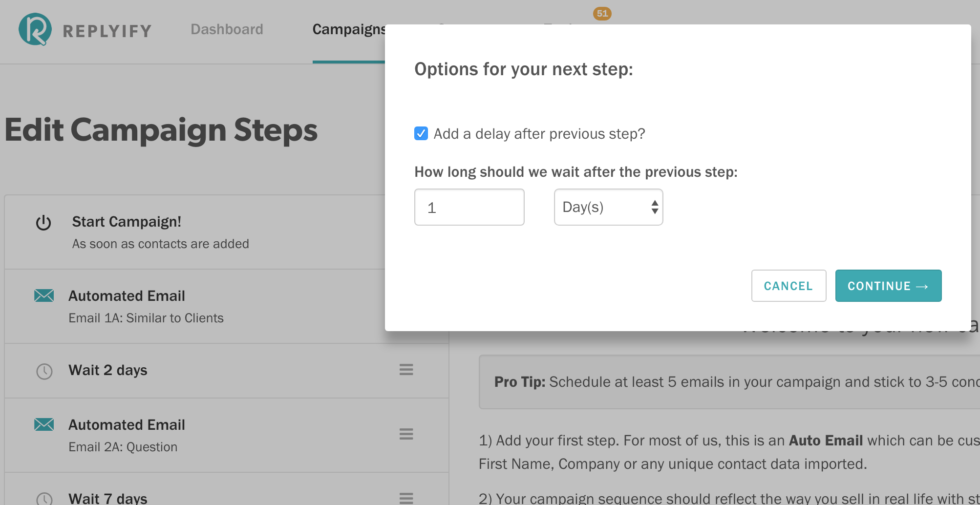
Task: Open the Automated Email 1A: Similar to Clients step
Action: click(195, 306)
